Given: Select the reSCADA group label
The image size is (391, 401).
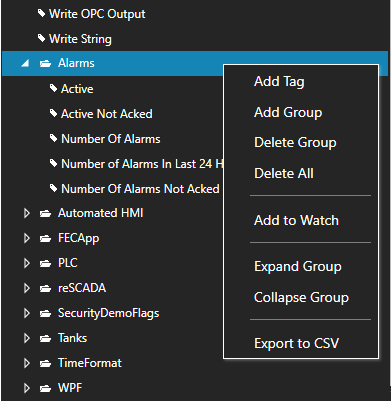Looking at the screenshot, I should tap(82, 288).
